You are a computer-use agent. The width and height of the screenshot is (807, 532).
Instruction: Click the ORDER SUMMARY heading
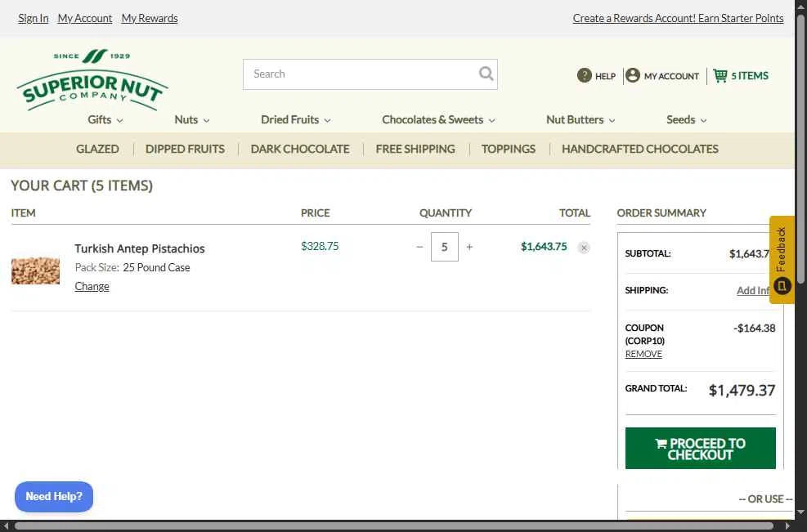tap(661, 213)
